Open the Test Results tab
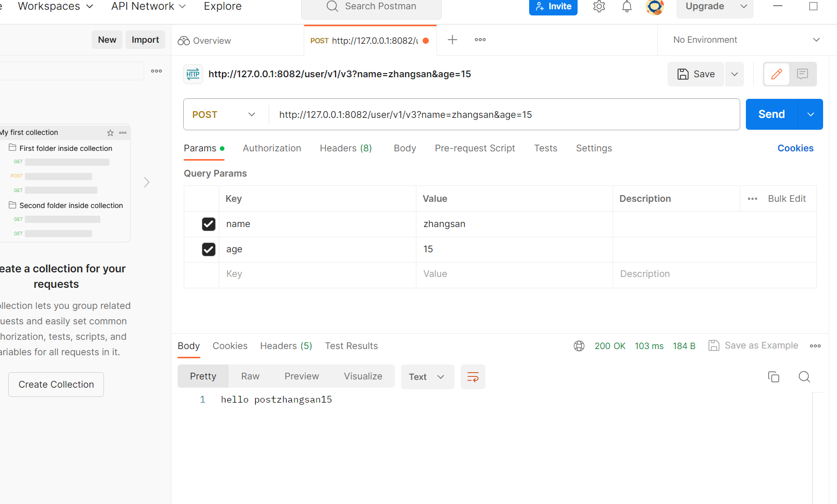Screen dimensions: 837x504 coord(352,346)
